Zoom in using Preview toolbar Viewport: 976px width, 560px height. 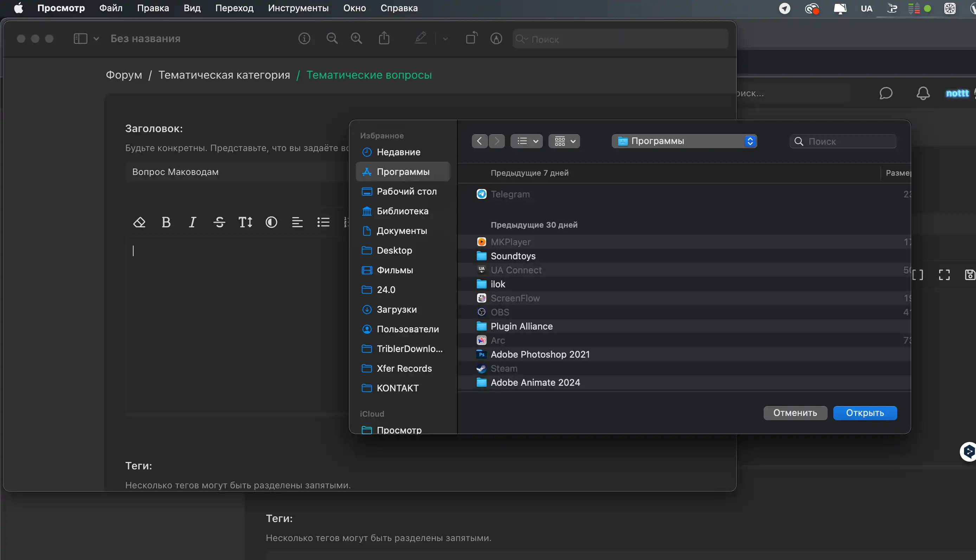357,38
